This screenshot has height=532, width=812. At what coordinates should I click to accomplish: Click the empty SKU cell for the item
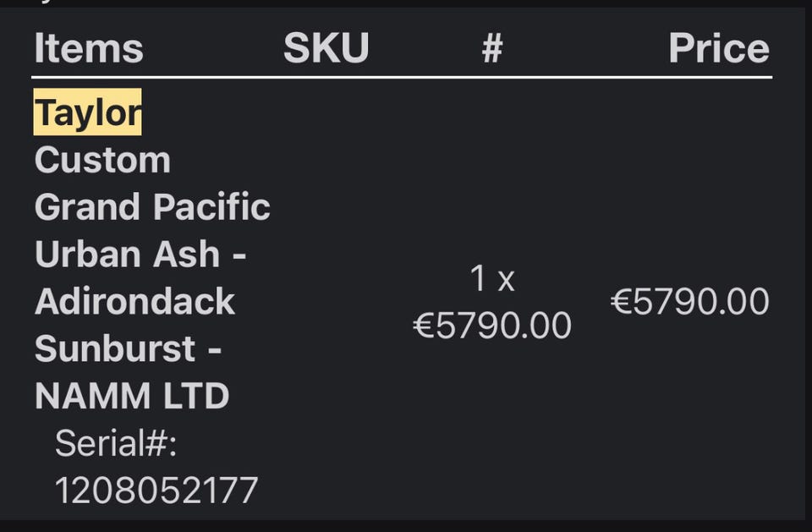(x=326, y=302)
